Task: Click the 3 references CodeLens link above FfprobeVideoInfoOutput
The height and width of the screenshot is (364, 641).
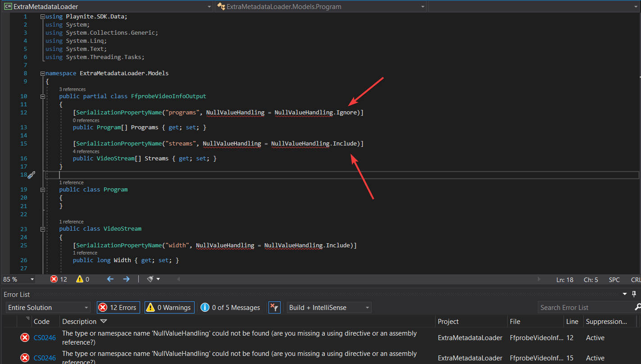Action: [72, 89]
